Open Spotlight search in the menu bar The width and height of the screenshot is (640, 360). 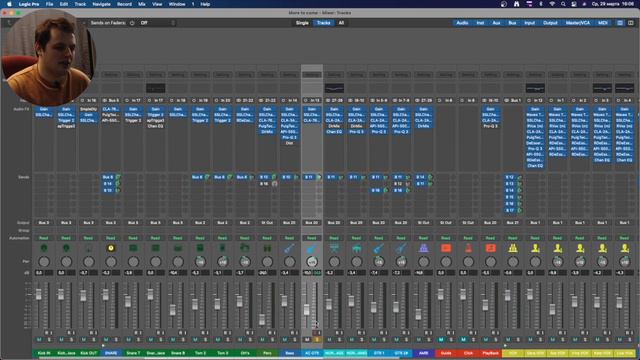[563, 4]
